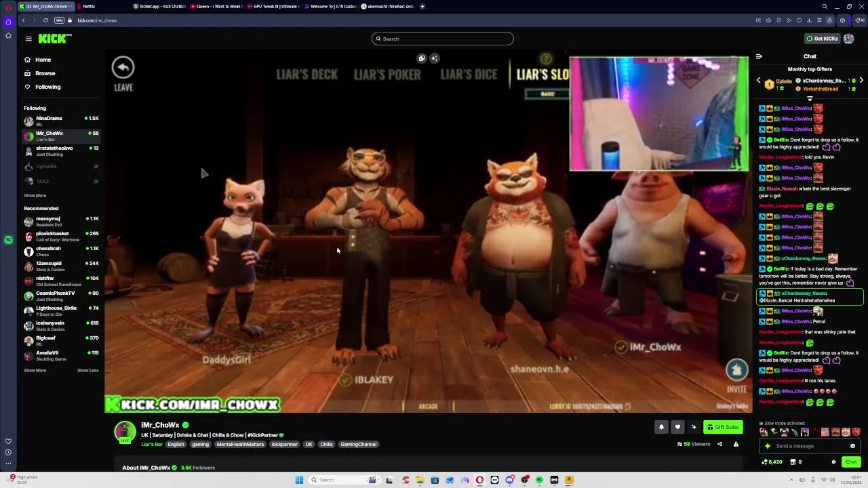This screenshot has width=868, height=488.
Task: Open the shop icon next to 0
Action: (x=793, y=462)
